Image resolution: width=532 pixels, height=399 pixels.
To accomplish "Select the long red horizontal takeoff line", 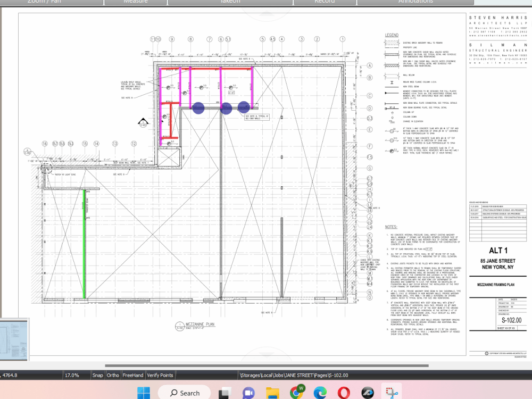I will tap(206, 69).
